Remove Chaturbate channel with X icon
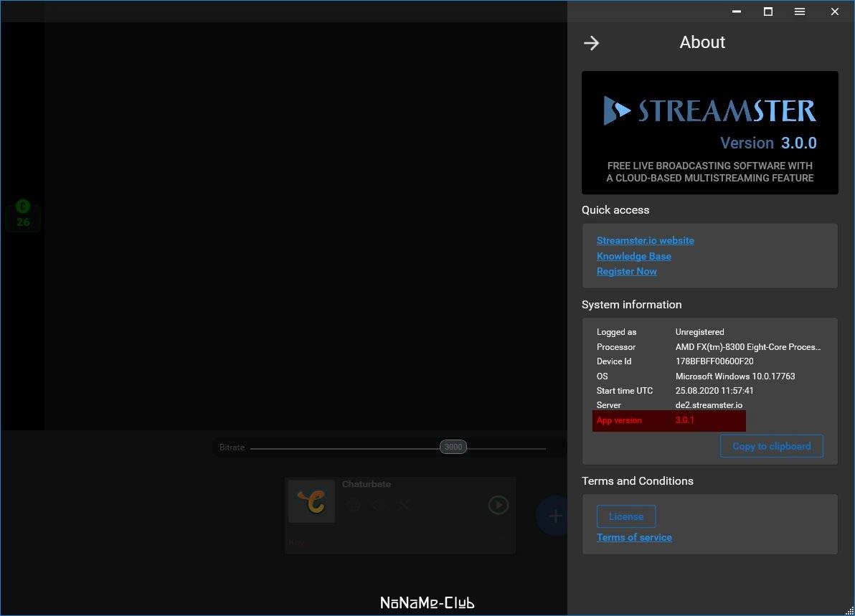This screenshot has width=855, height=616. (404, 506)
